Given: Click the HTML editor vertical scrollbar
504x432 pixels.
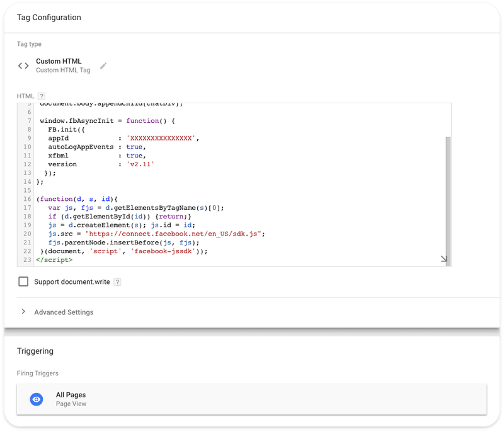Looking at the screenshot, I should [448, 201].
